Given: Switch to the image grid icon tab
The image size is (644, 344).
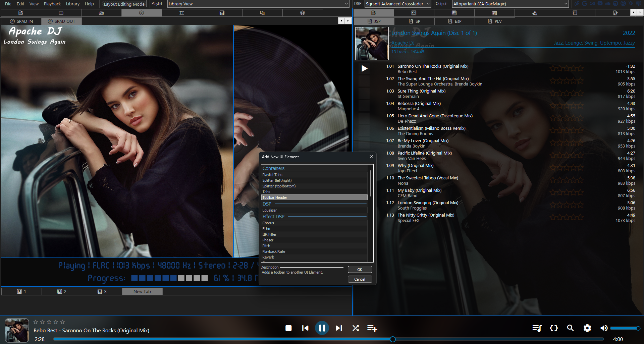Looking at the screenshot, I should pyautogui.click(x=454, y=13).
